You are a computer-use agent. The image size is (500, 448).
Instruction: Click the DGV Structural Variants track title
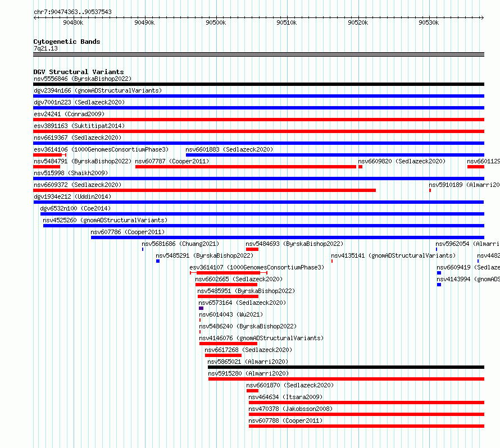pyautogui.click(x=79, y=72)
